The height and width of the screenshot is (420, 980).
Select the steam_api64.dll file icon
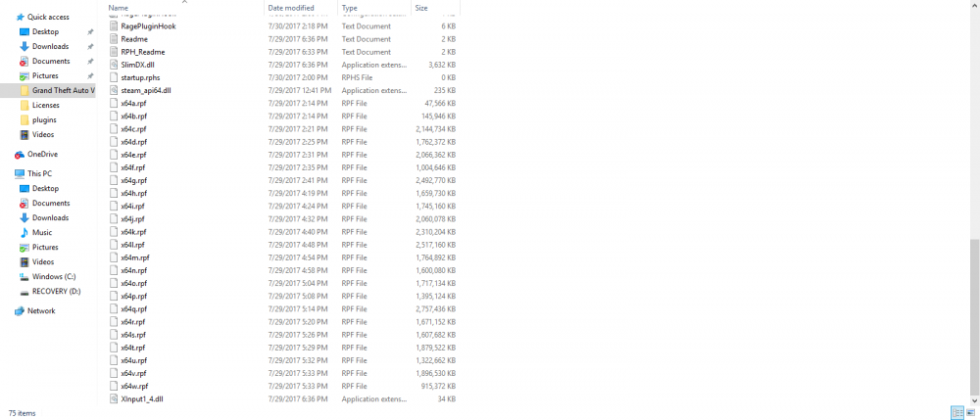pyautogui.click(x=113, y=90)
